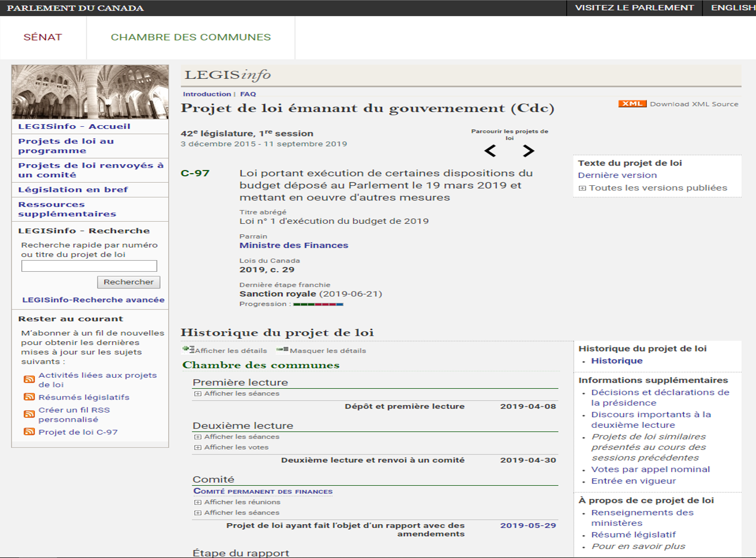
Task: Switch the site language to English
Action: click(x=732, y=8)
